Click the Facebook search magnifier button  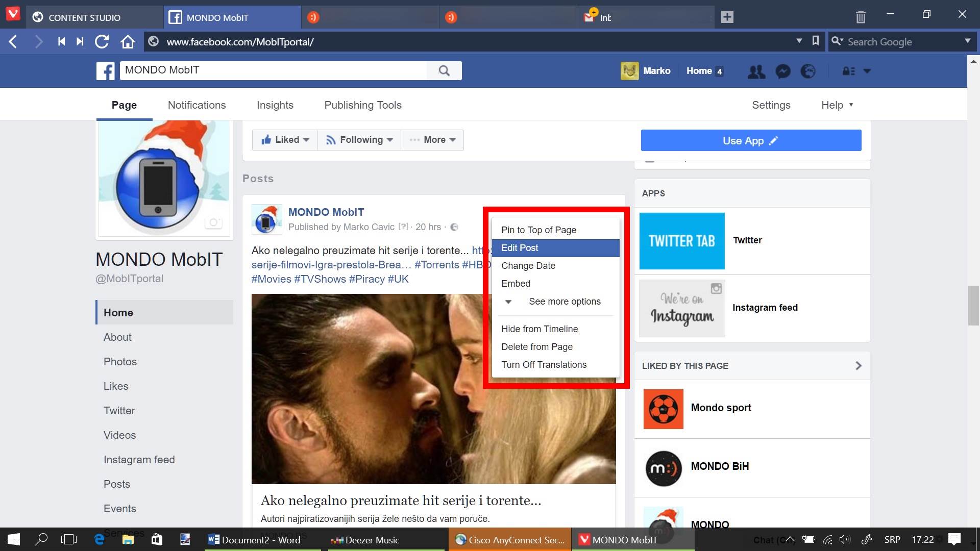pyautogui.click(x=444, y=71)
